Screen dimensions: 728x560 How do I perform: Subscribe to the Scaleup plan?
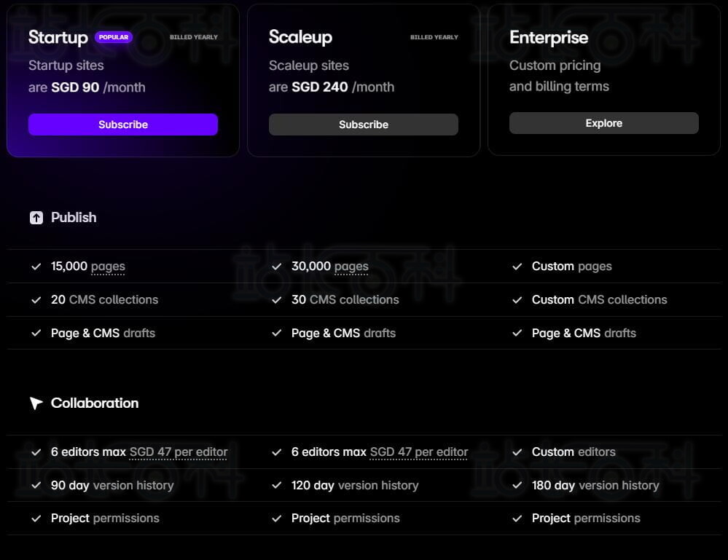[x=364, y=125]
